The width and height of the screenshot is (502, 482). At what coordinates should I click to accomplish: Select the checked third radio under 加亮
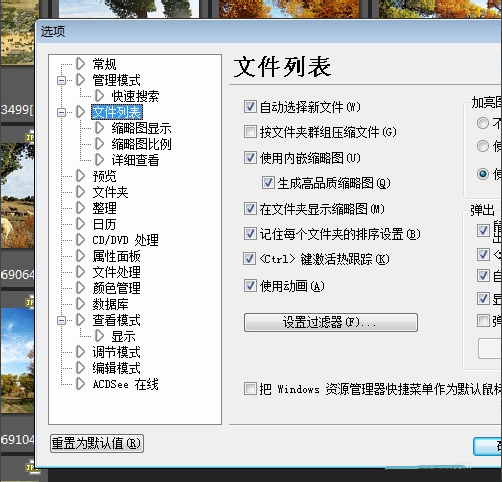pos(483,174)
